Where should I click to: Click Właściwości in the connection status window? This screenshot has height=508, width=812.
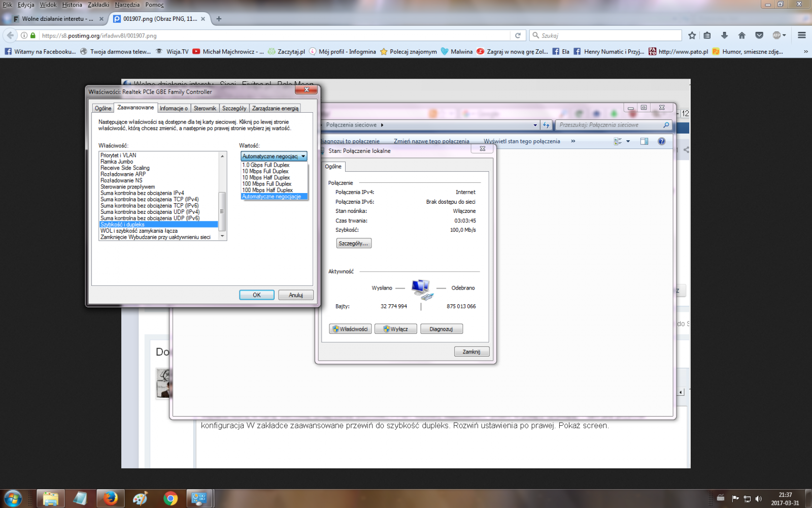click(350, 329)
